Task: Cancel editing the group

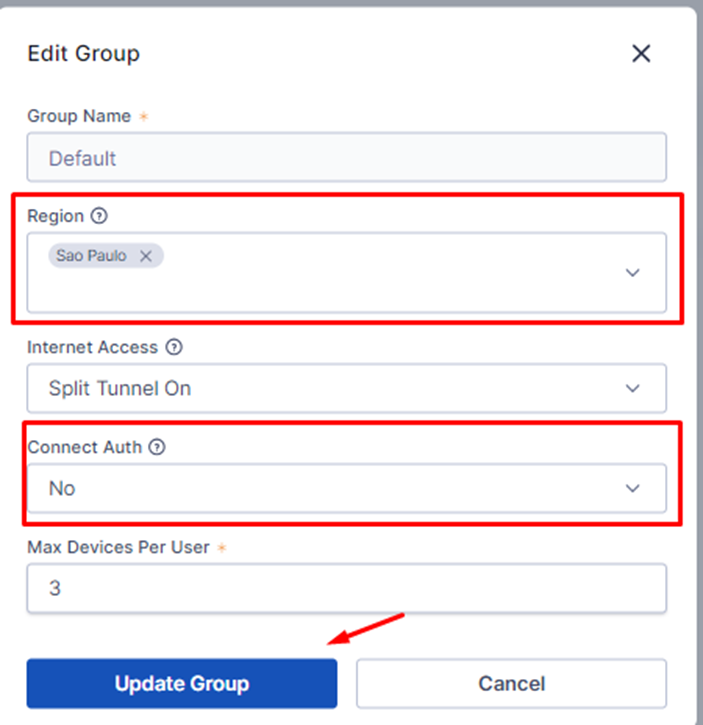Action: click(511, 684)
